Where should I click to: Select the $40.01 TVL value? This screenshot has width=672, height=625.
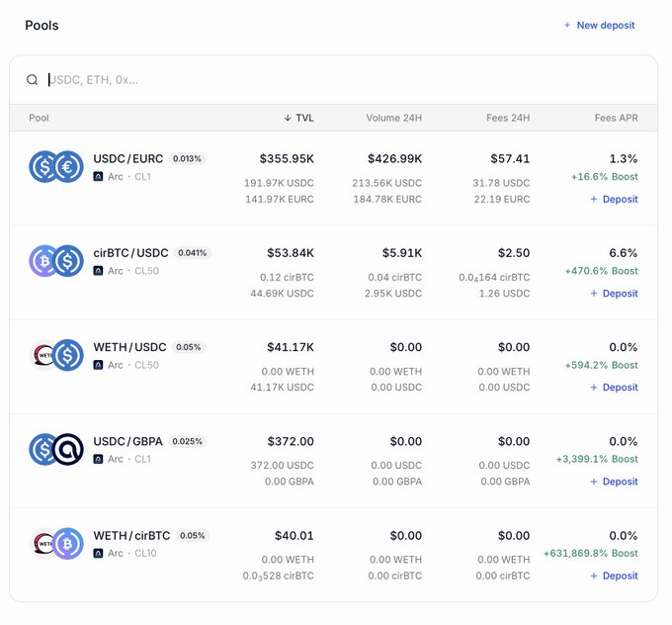(294, 536)
